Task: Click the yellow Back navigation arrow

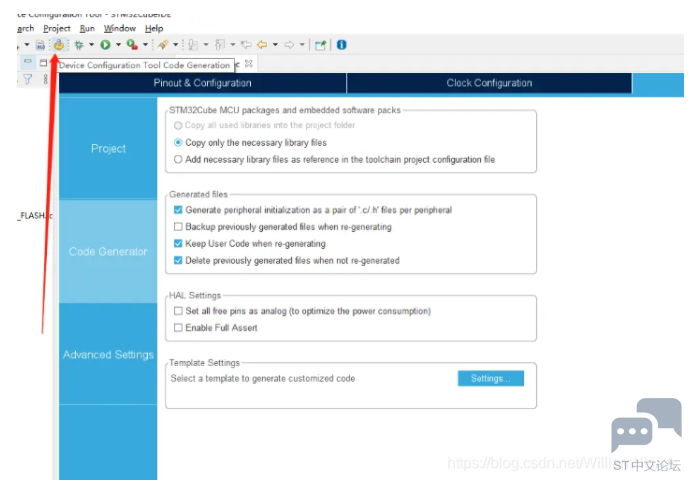Action: pos(262,44)
